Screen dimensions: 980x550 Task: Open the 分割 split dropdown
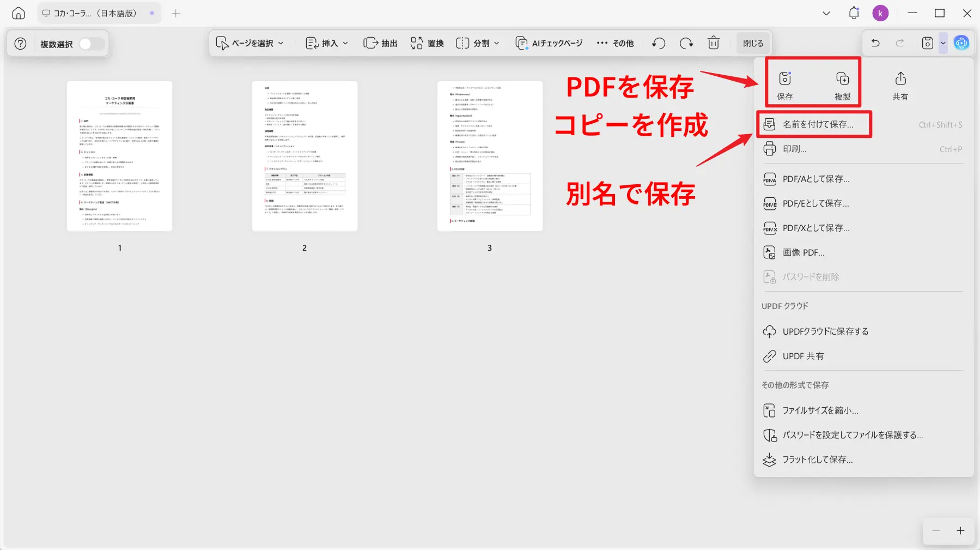pos(478,43)
